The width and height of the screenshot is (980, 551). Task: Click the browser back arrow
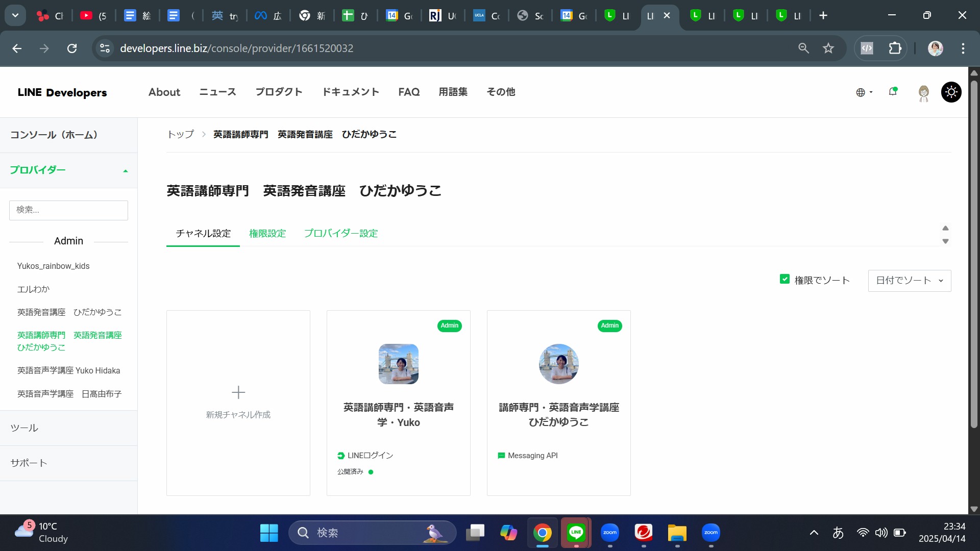17,48
